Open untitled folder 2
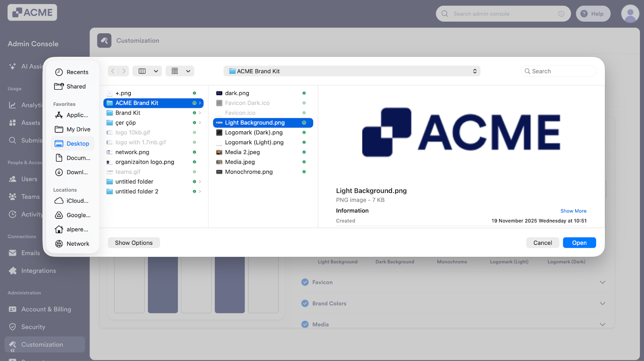The height and width of the screenshot is (361, 644). click(x=153, y=191)
